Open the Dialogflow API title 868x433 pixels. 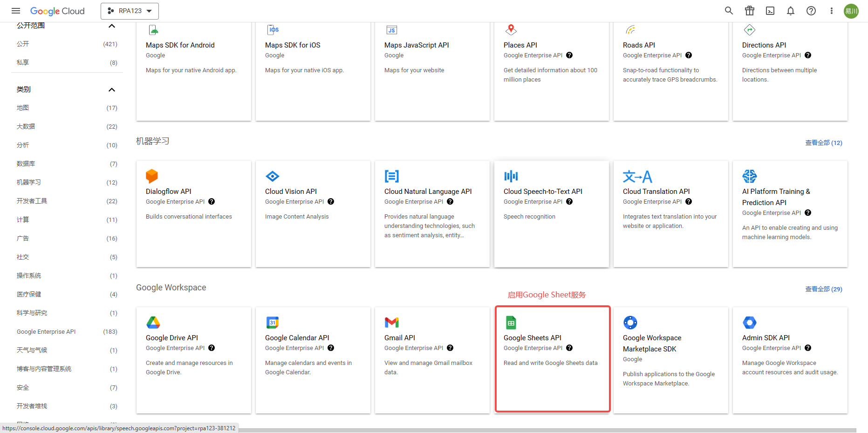(x=168, y=191)
